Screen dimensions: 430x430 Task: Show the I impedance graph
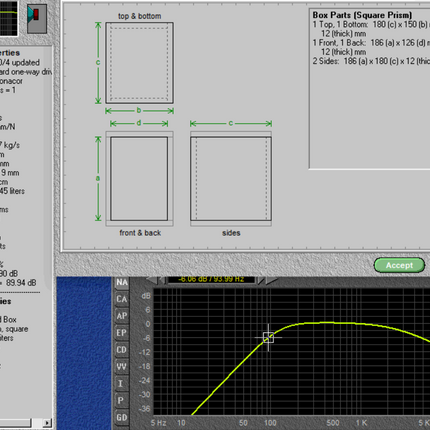(x=122, y=384)
